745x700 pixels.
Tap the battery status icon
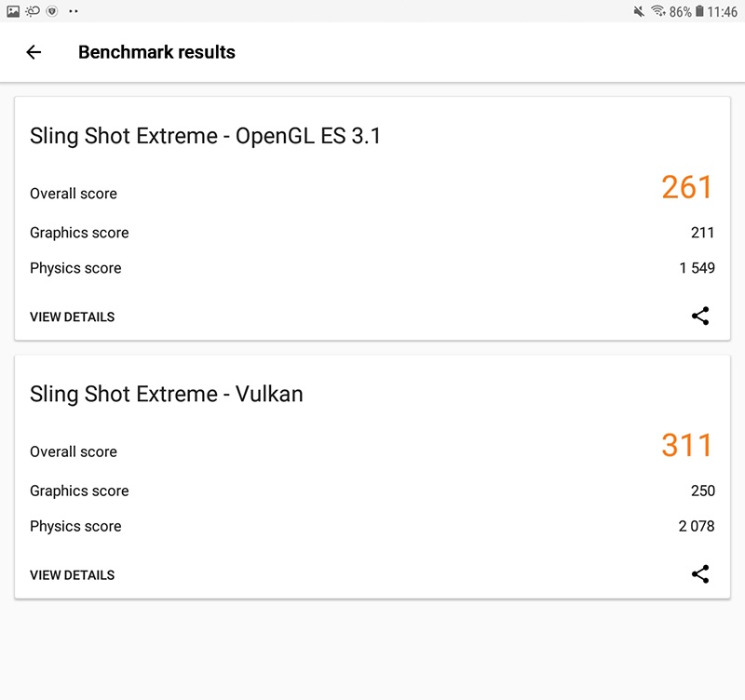pos(698,11)
